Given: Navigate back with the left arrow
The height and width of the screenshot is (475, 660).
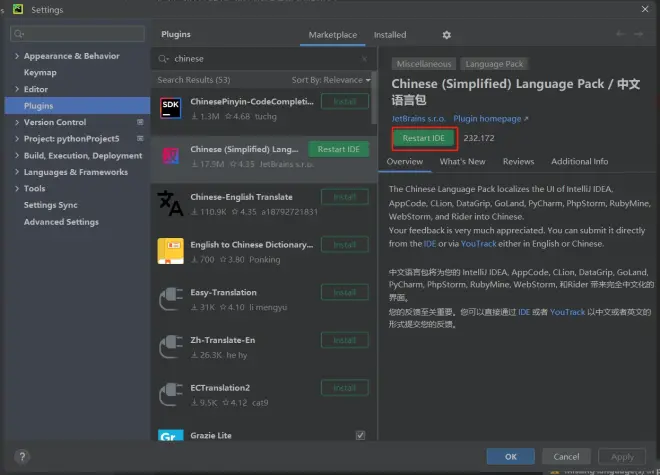Looking at the screenshot, I should (620, 34).
